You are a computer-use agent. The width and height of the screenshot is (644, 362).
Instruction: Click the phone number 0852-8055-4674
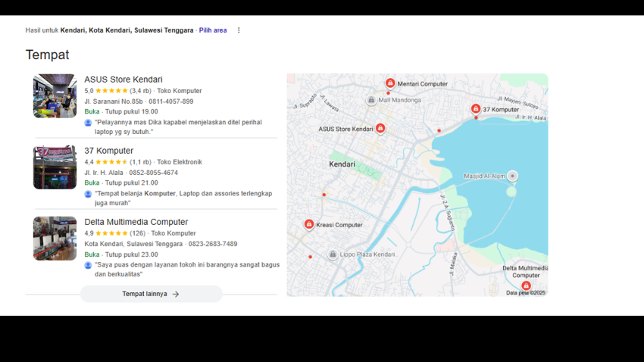pos(154,173)
